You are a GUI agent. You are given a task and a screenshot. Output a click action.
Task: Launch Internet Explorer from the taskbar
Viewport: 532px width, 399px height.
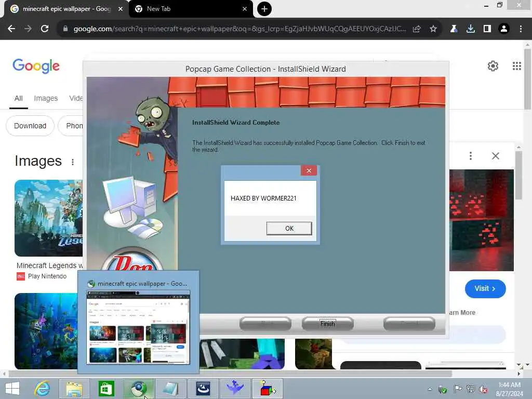[43, 389]
